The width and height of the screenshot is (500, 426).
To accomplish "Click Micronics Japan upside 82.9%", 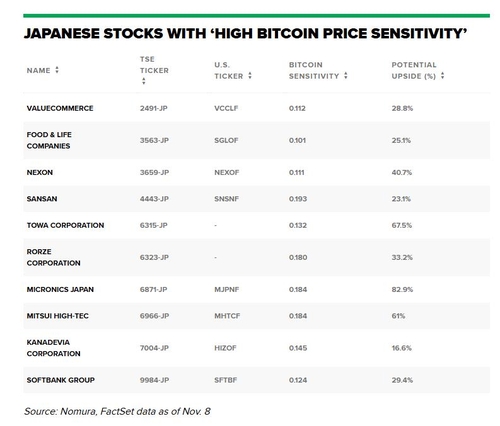I will 402,289.
